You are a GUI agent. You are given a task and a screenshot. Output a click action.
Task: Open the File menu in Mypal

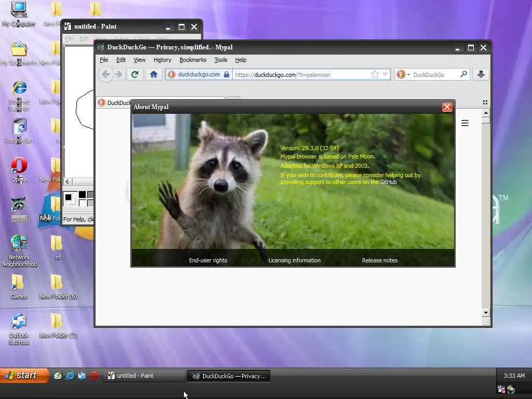(x=104, y=60)
